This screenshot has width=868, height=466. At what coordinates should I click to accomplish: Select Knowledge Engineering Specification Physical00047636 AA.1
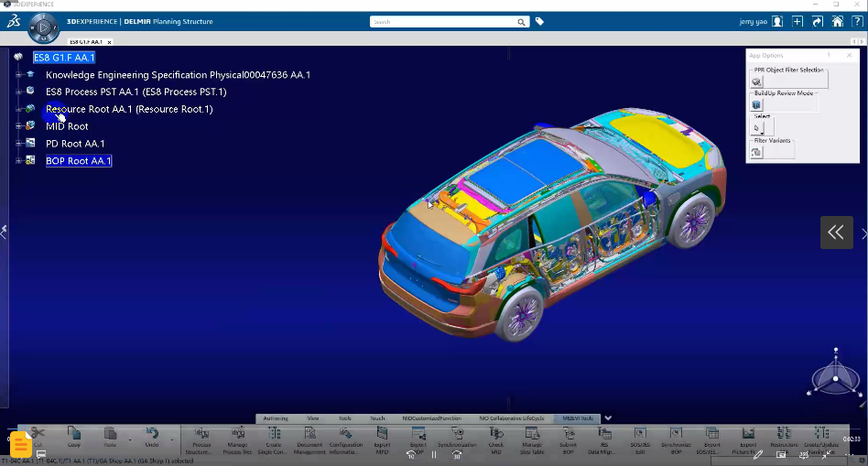(x=178, y=75)
